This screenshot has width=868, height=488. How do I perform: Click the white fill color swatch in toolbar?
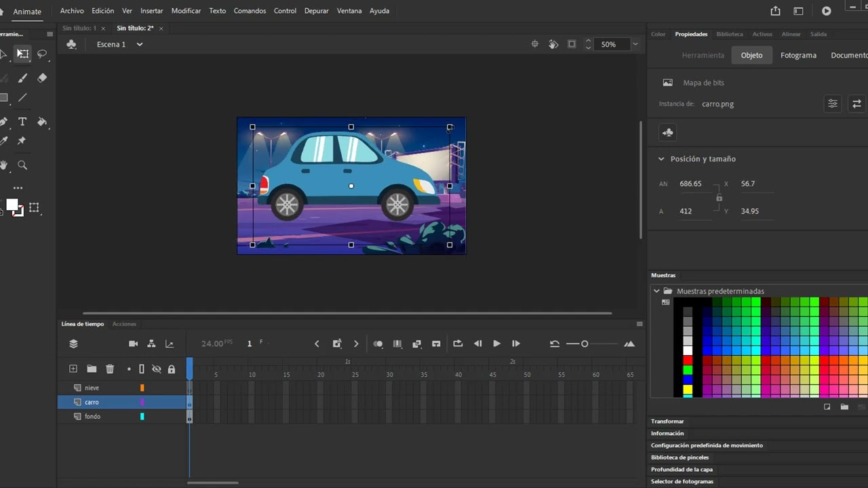12,205
